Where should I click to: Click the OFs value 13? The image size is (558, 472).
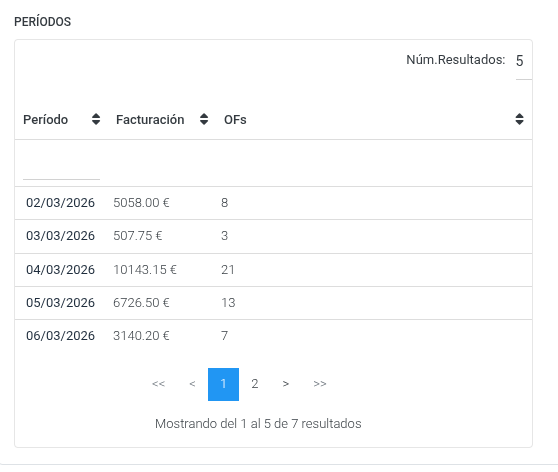click(228, 303)
